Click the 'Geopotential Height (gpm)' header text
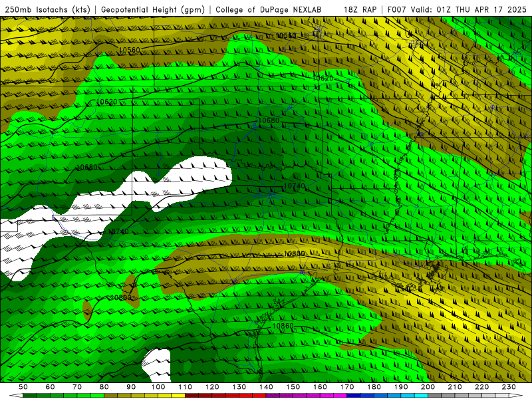 point(153,10)
